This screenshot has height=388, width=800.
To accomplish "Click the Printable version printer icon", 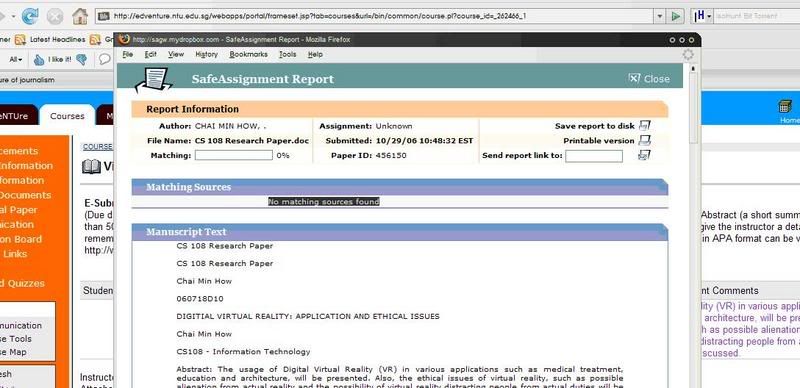I will point(644,140).
